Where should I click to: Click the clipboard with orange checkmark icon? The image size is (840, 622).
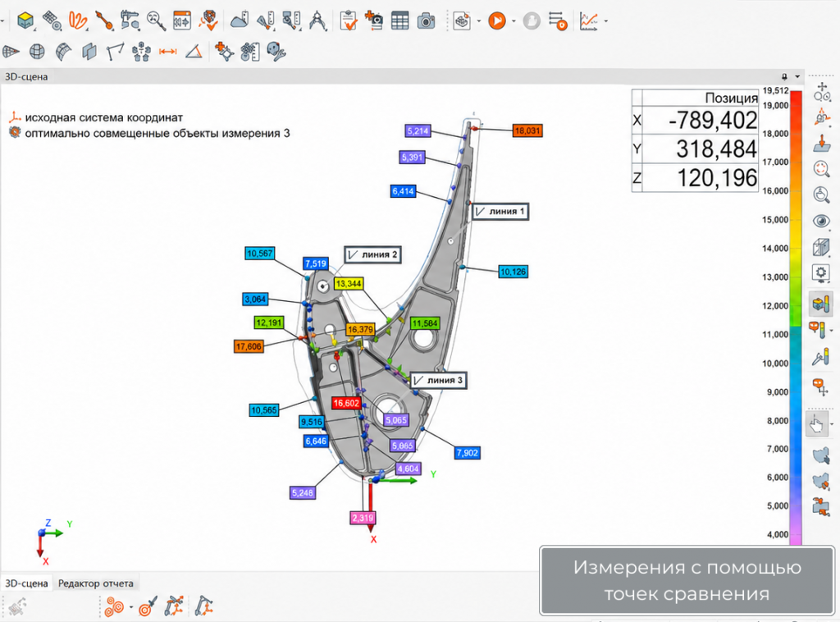348,21
